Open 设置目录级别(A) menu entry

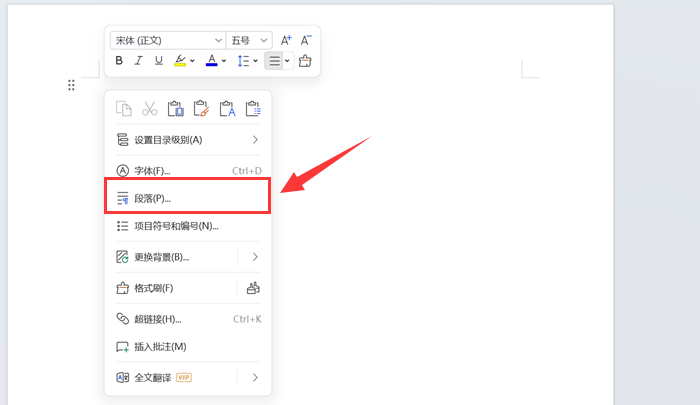pyautogui.click(x=188, y=140)
